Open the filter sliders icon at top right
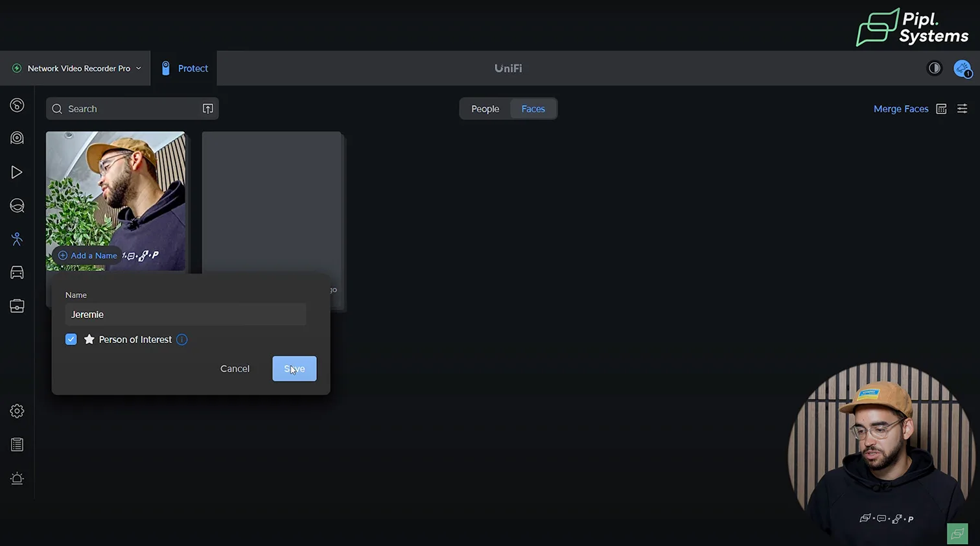The height and width of the screenshot is (546, 980). pos(962,109)
